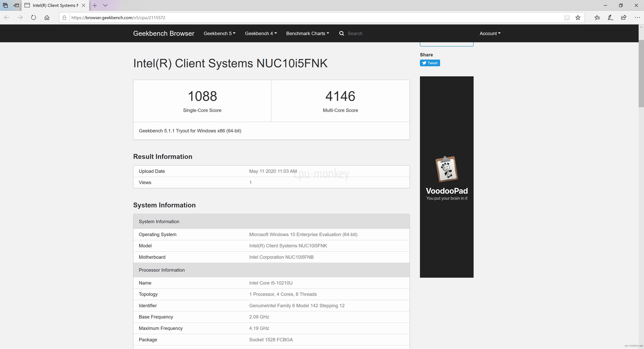Click the Geekbench Browser home link
Screen dimensions: 644x349
click(164, 33)
